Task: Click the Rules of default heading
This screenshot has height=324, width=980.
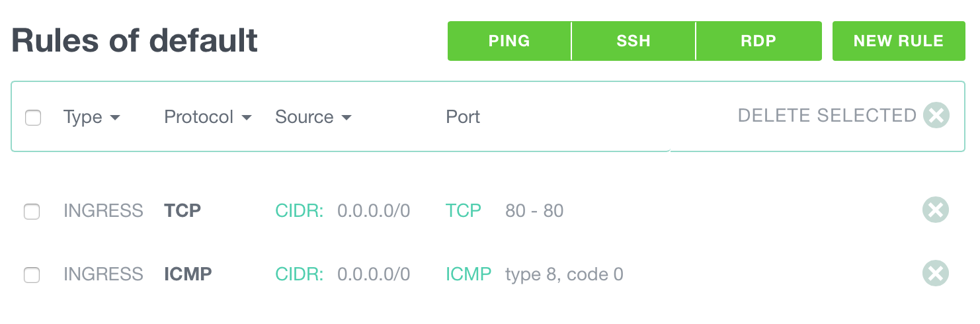Action: click(x=135, y=41)
